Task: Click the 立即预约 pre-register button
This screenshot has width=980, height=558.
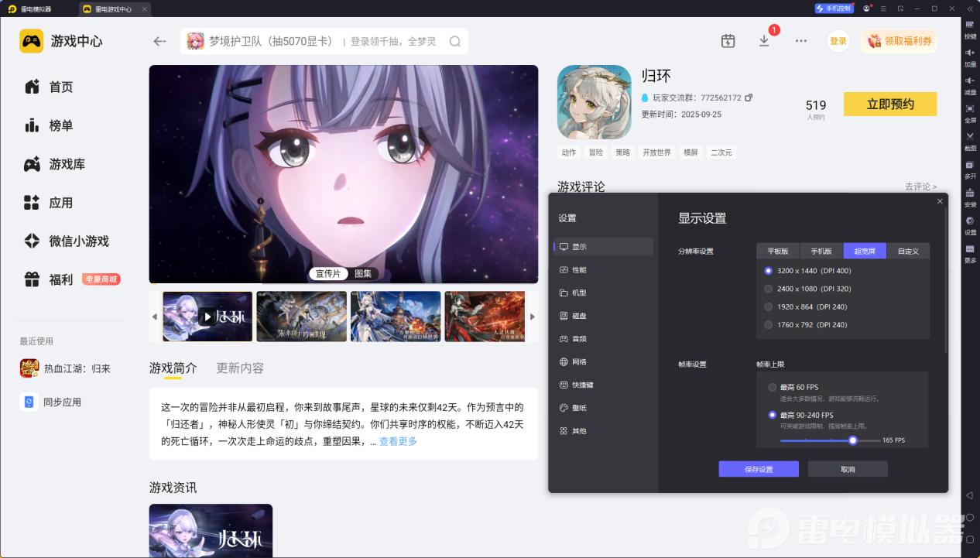Action: pos(890,104)
